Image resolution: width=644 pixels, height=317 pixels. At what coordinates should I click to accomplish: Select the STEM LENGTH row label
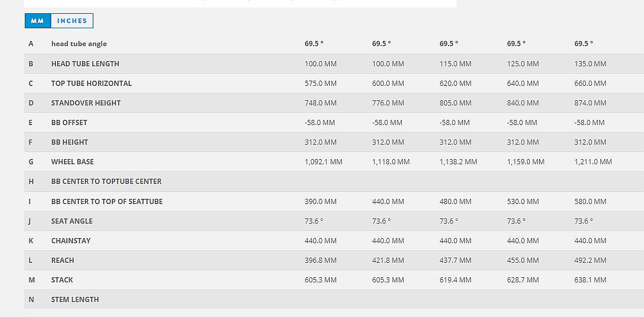75,300
